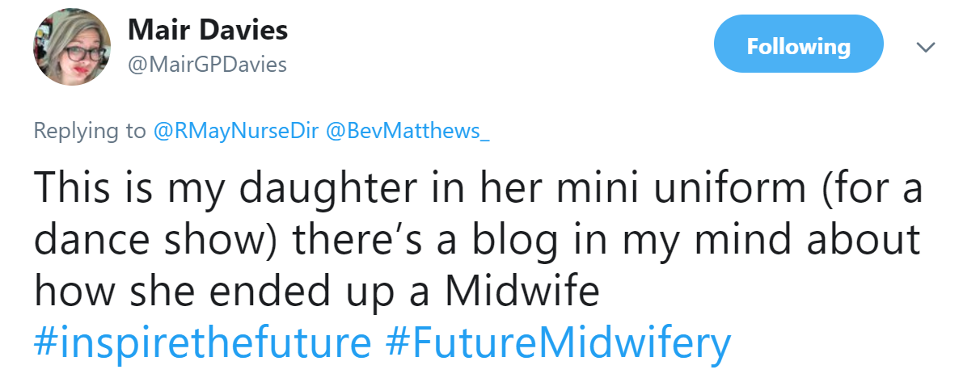Click the down arrow beside Following
Screen dimensions: 980x378
(926, 48)
